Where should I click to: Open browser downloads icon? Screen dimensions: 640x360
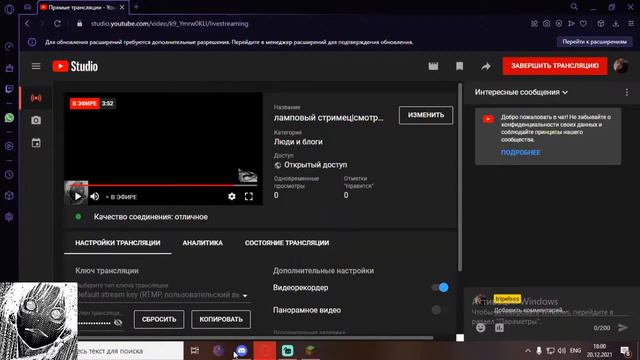pos(616,24)
